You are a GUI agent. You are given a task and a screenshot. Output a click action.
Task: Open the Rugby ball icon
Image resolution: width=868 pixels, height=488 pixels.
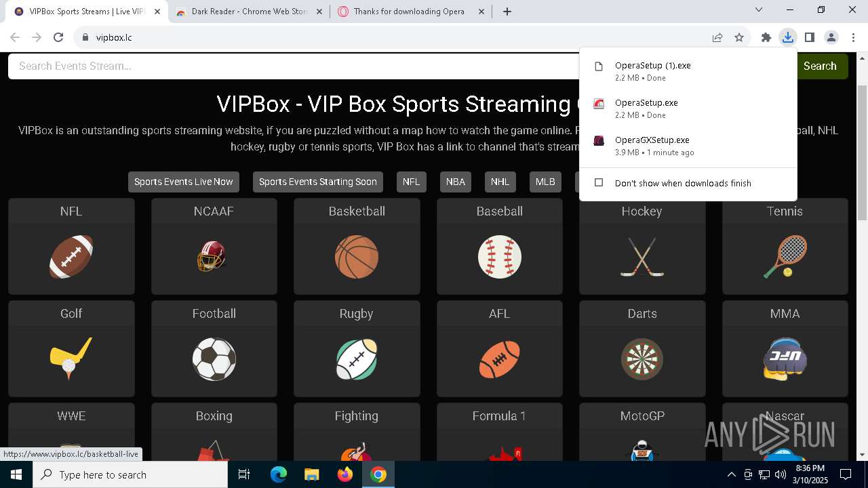[x=357, y=359]
